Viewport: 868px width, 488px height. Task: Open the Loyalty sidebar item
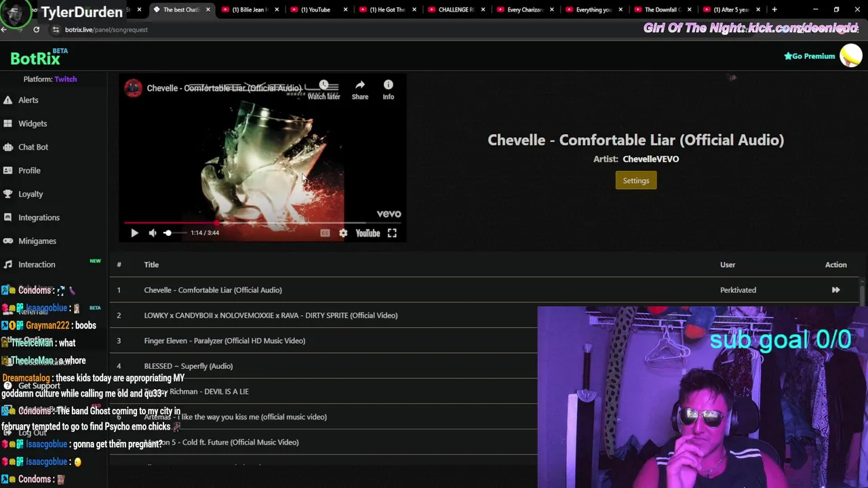(x=31, y=194)
